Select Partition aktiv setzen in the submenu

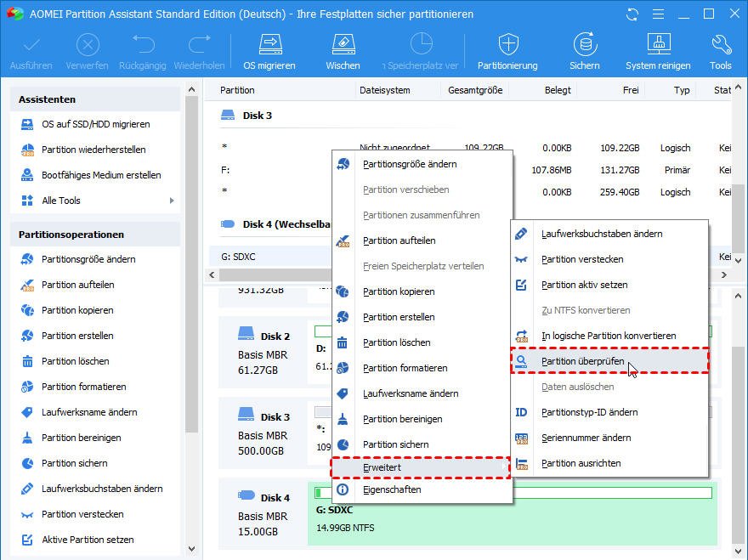click(x=609, y=285)
